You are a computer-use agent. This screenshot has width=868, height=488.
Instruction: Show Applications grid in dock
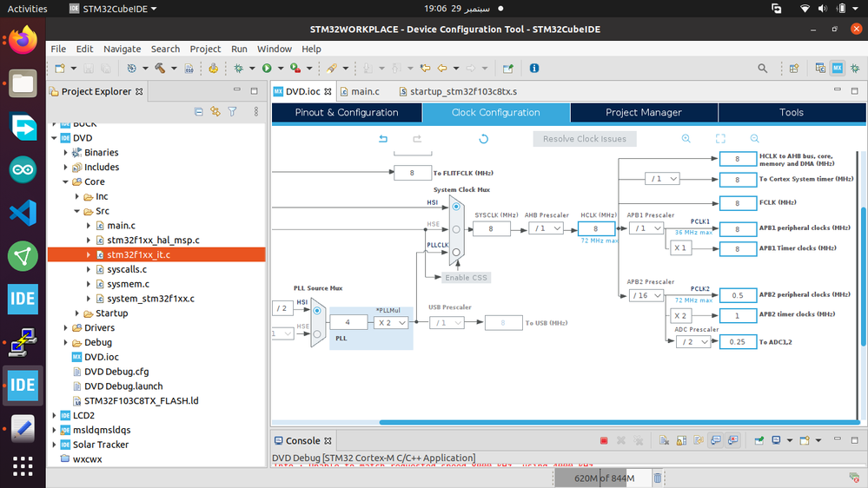23,466
